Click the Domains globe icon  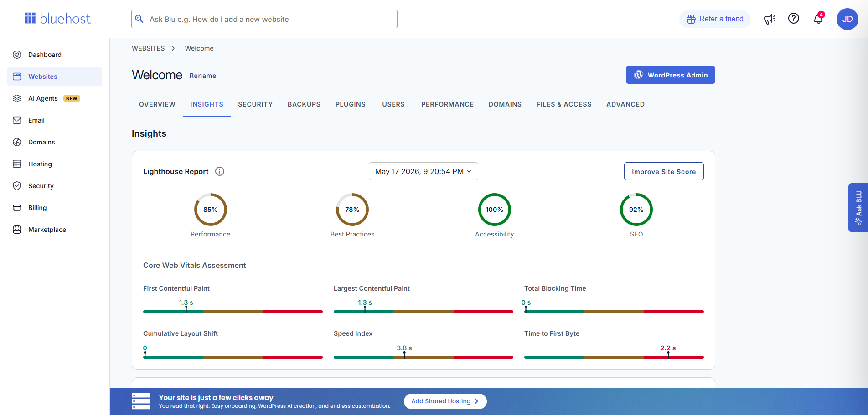coord(17,142)
